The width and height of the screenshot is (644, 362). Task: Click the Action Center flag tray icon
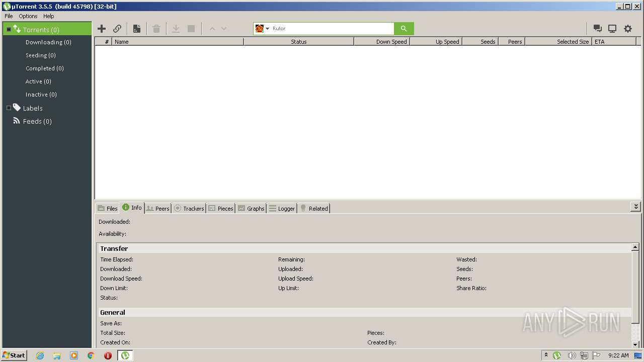pyautogui.click(x=596, y=355)
